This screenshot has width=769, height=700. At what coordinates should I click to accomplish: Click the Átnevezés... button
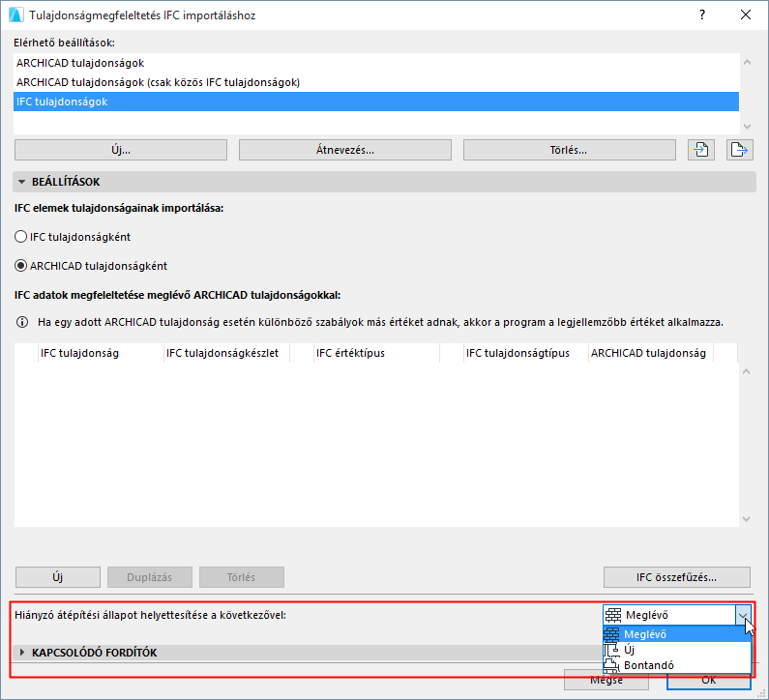pos(345,150)
